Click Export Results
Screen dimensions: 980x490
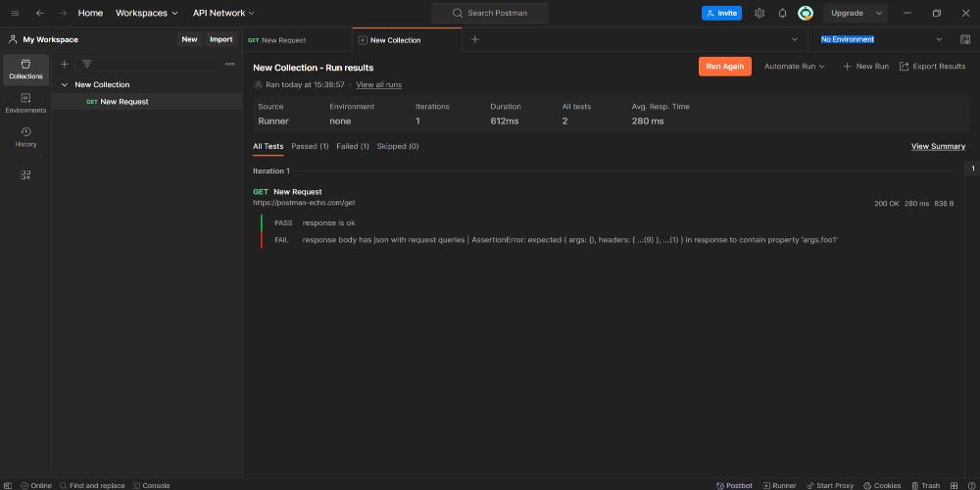point(933,67)
